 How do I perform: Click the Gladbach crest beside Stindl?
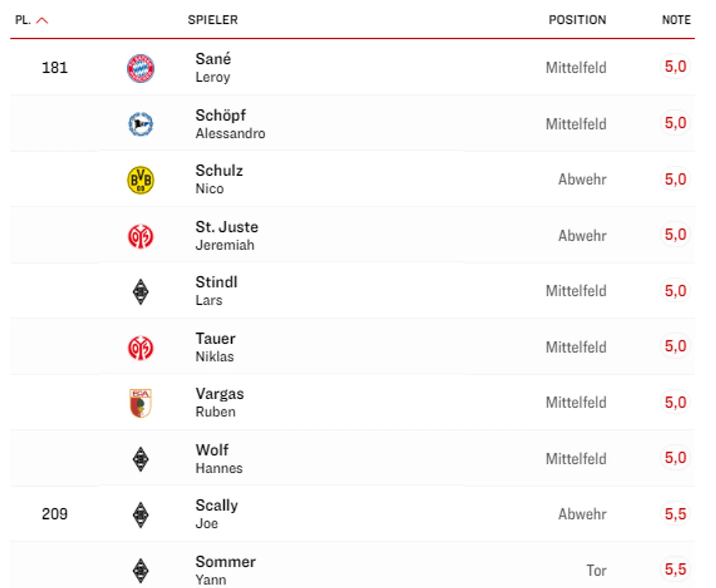click(141, 292)
